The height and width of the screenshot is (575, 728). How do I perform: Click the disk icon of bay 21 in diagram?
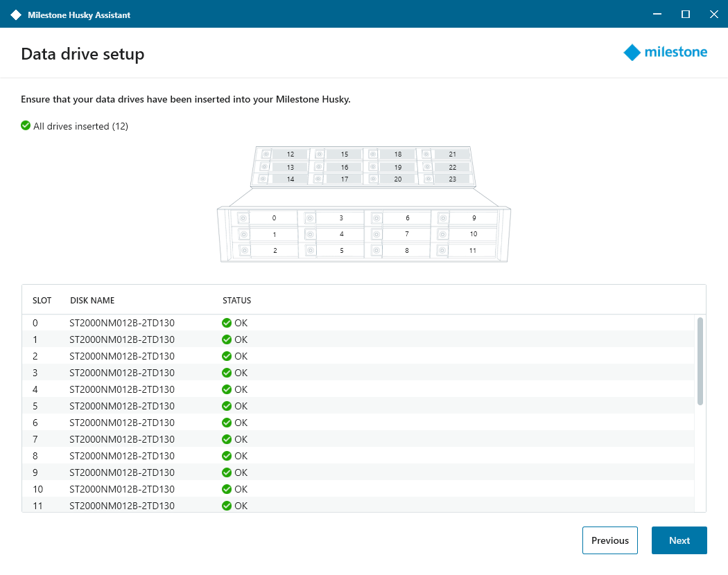[426, 154]
